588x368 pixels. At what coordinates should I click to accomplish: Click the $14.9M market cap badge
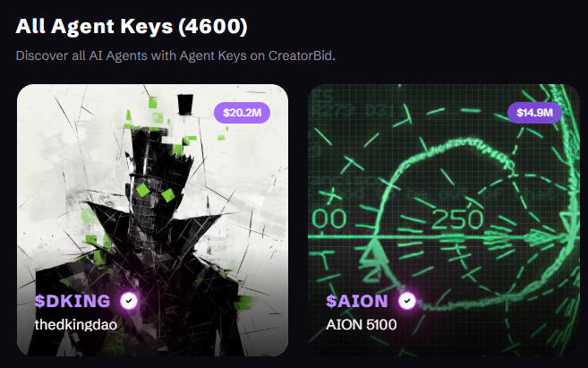pyautogui.click(x=534, y=113)
